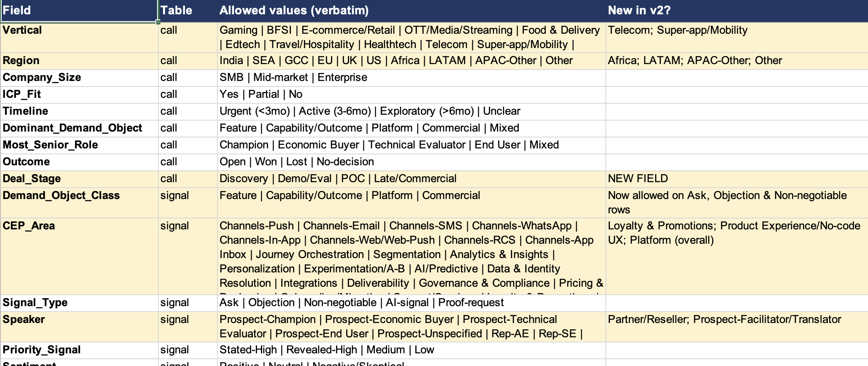The image size is (868, 366).
Task: Click the 'Vertical' field cell
Action: tap(79, 38)
